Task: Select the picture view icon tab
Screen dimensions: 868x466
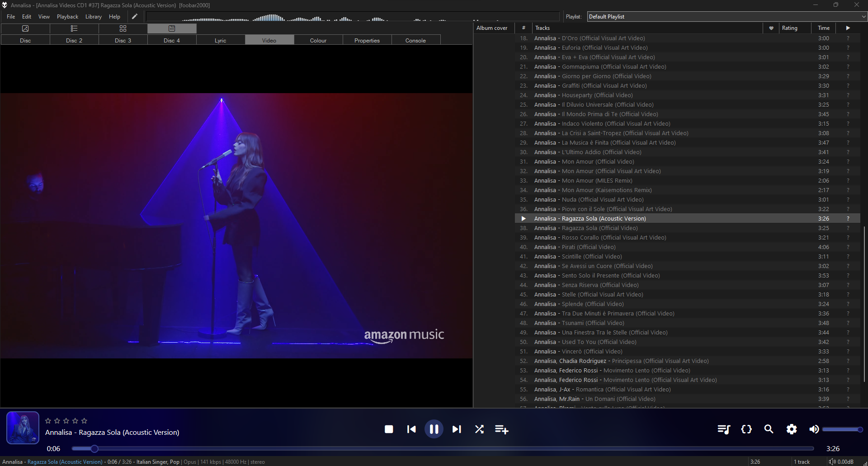Action: (x=25, y=28)
